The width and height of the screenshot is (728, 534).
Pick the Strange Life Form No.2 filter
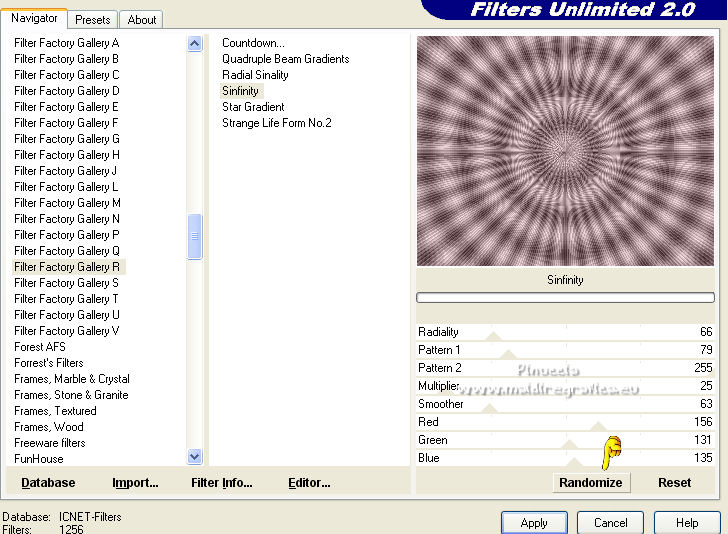tap(277, 123)
